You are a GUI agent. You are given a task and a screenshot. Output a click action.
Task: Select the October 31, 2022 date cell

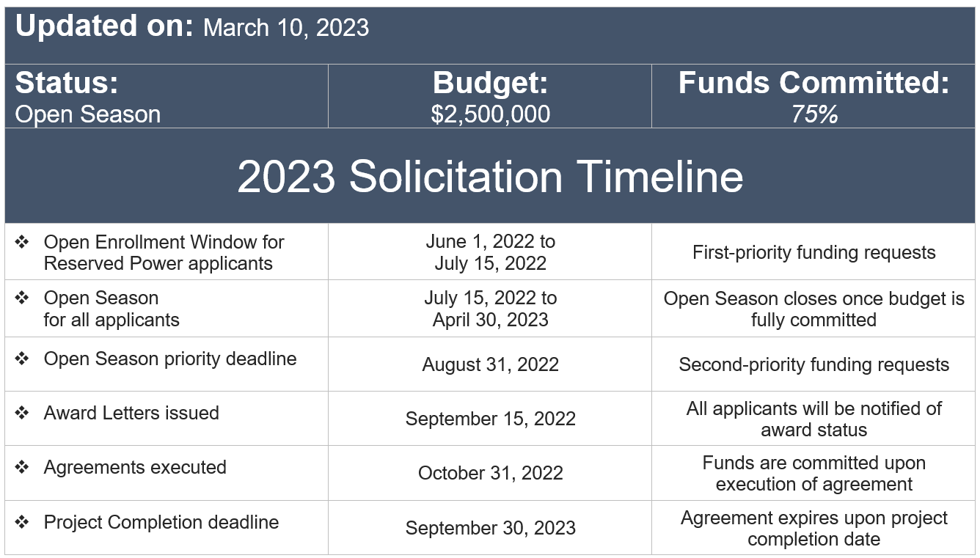pos(490,473)
